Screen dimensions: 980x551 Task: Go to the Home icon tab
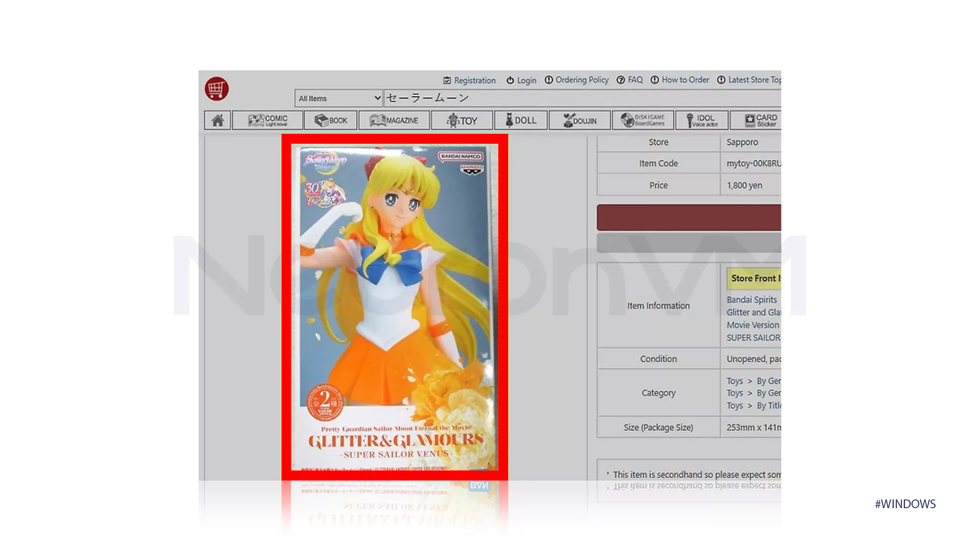click(217, 120)
